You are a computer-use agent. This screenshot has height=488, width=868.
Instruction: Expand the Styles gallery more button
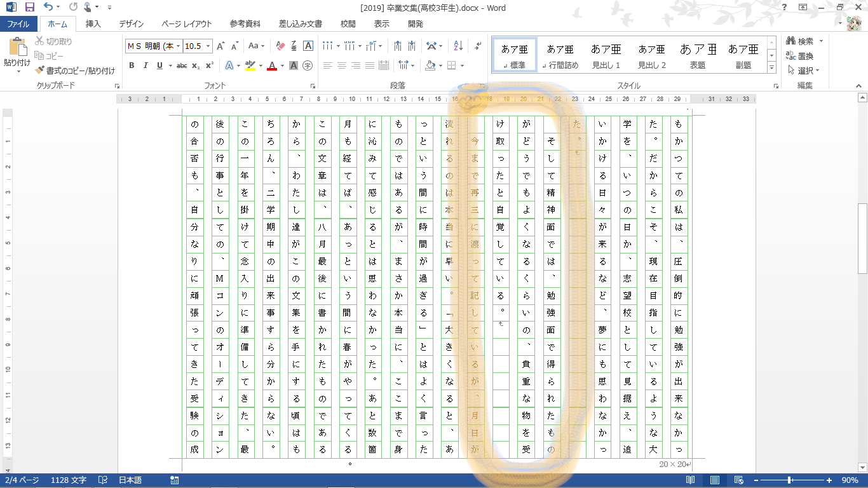[772, 68]
